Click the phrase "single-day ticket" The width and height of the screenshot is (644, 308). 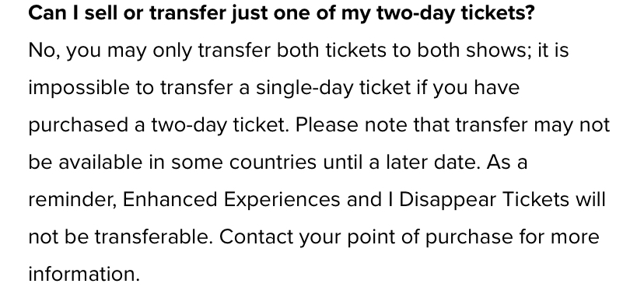point(333,88)
